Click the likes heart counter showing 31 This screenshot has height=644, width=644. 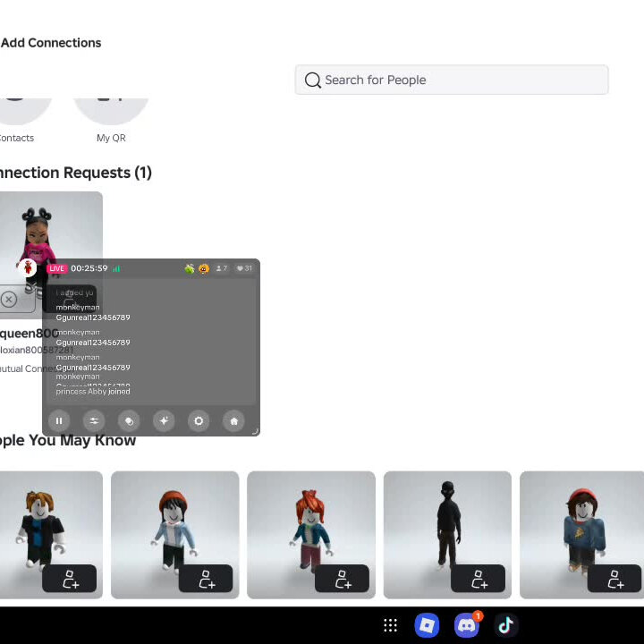click(x=244, y=268)
